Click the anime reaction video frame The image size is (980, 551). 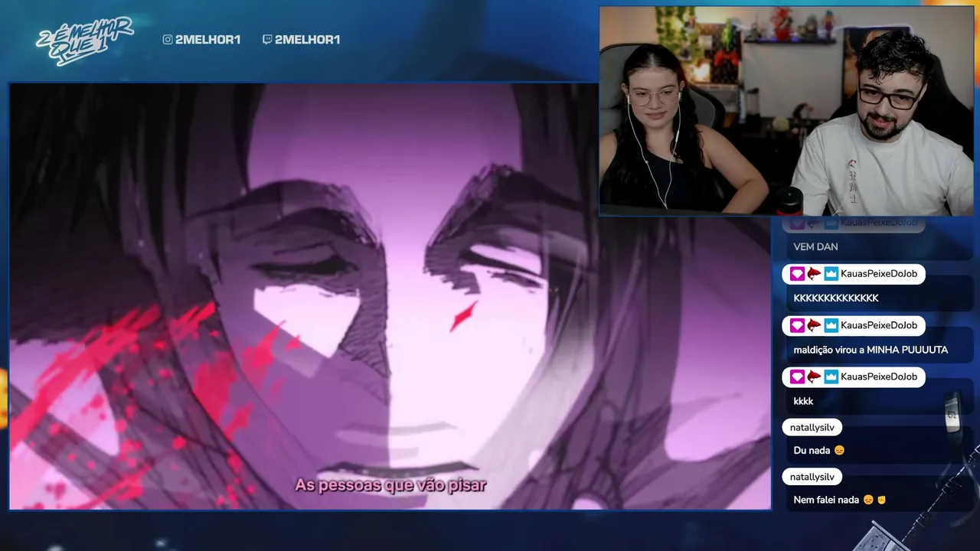pyautogui.click(x=390, y=296)
